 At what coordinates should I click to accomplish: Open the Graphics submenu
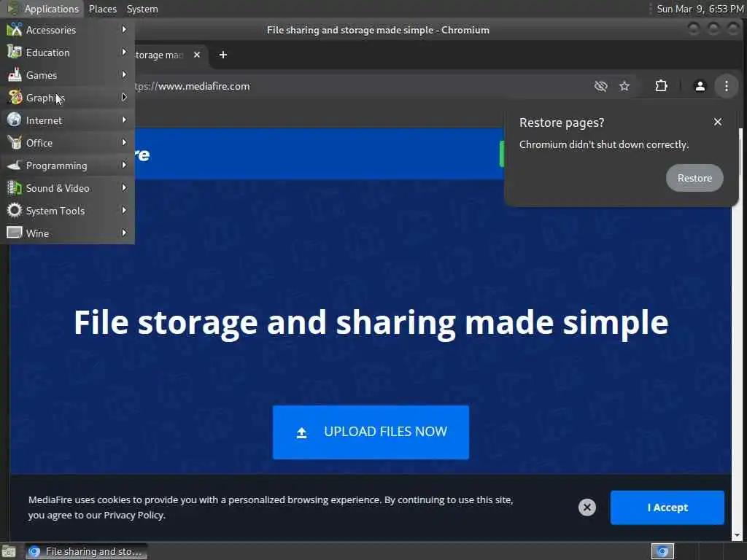[x=67, y=98]
